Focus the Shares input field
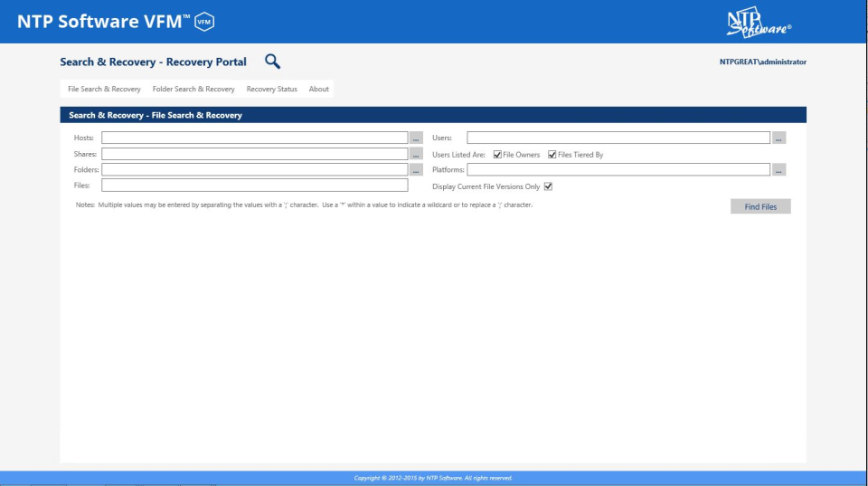 [x=255, y=154]
